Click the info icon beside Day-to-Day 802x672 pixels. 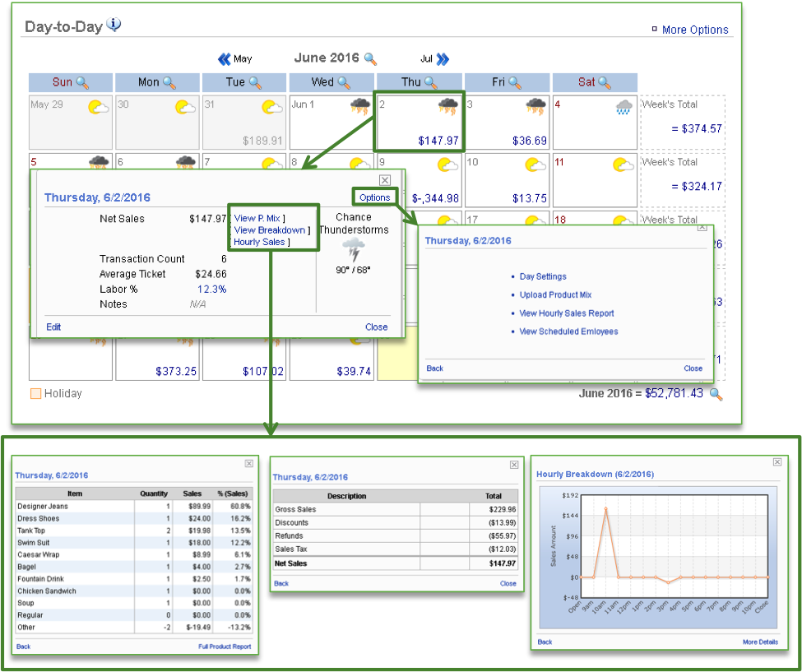[114, 24]
